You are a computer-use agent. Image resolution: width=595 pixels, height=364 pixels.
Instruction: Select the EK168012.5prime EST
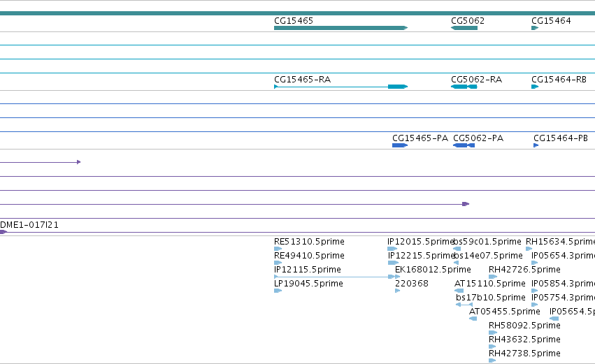[398, 277]
